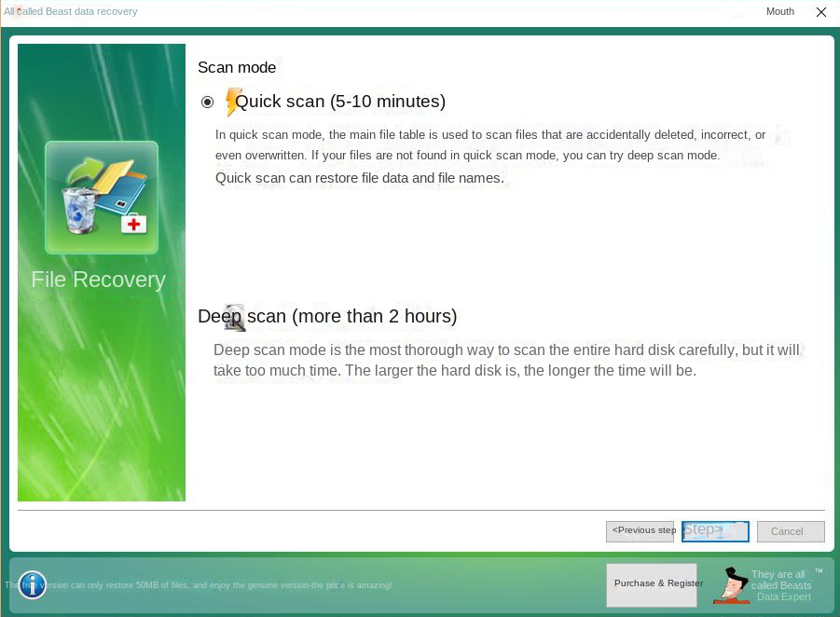Click the 'They are all called Beasts' text
840x617 pixels.
pyautogui.click(x=779, y=580)
